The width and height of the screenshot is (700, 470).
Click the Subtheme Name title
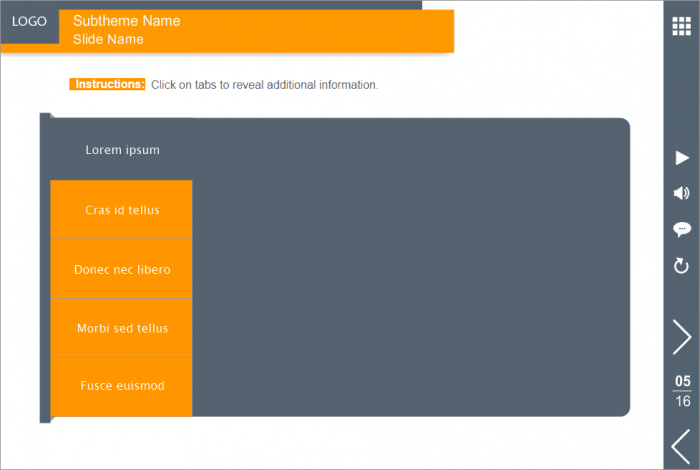[127, 21]
